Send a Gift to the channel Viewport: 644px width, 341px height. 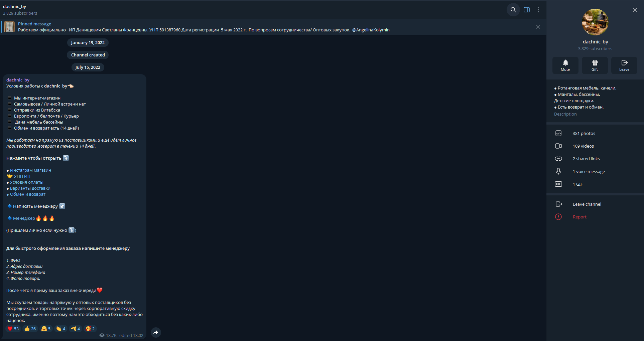595,65
